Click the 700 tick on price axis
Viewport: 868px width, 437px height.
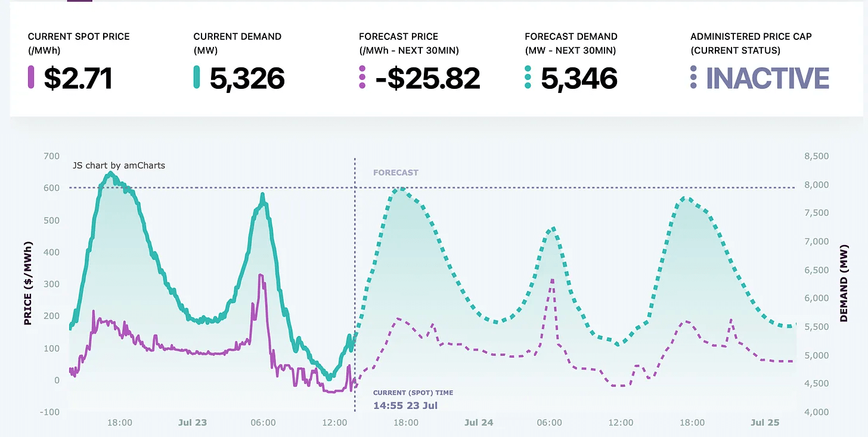tap(52, 156)
